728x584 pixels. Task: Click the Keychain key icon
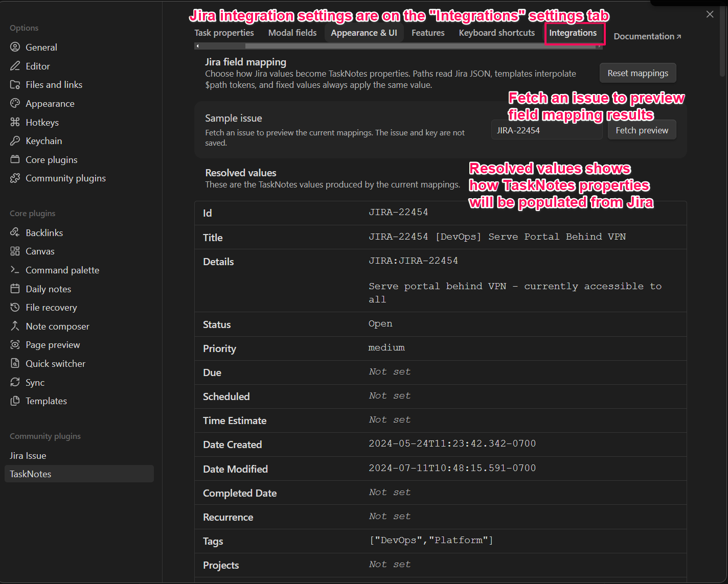(15, 141)
